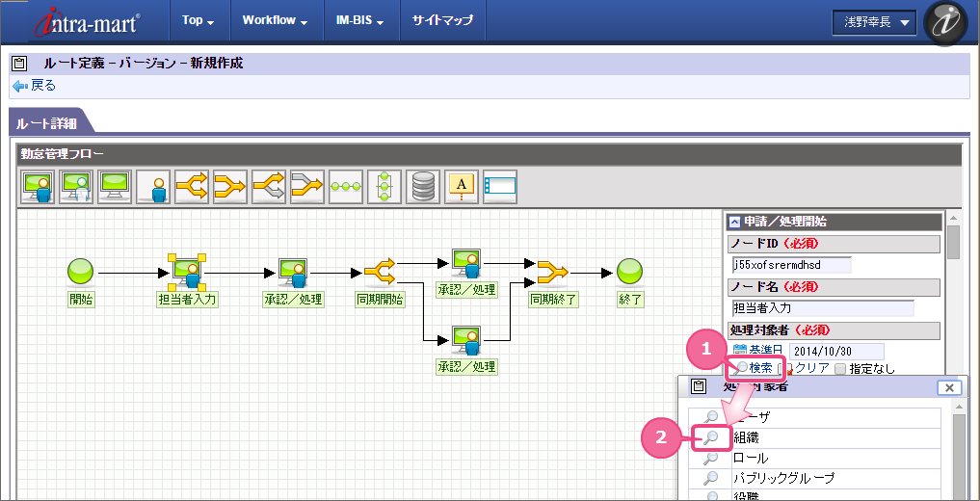Click the round 'i' icon in header
The height and width of the screenshot is (501, 980).
point(945,22)
